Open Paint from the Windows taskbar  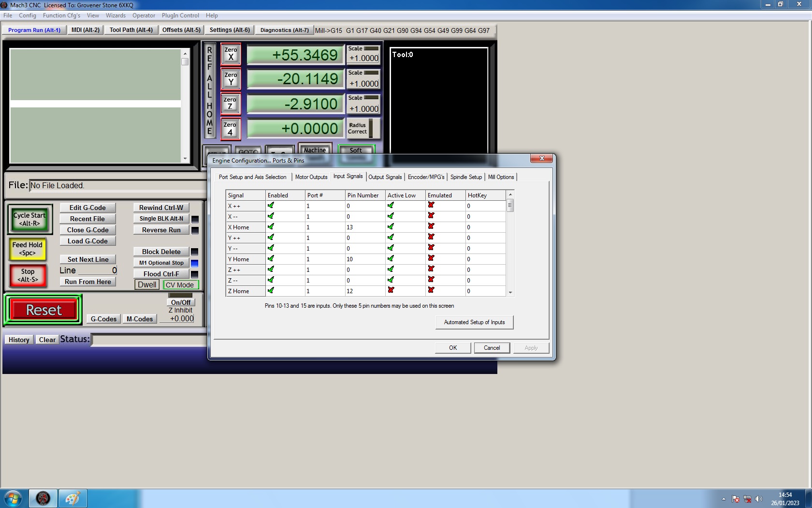72,498
